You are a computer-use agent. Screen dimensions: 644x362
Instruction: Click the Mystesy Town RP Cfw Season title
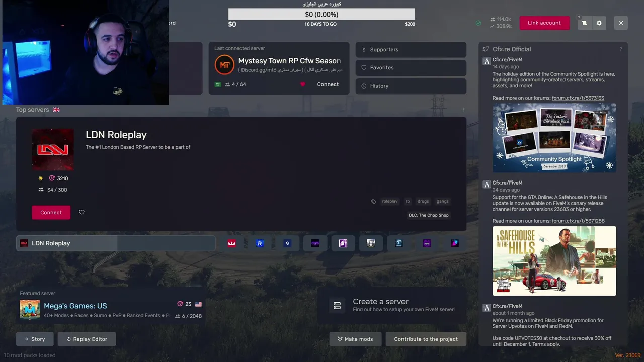(289, 61)
